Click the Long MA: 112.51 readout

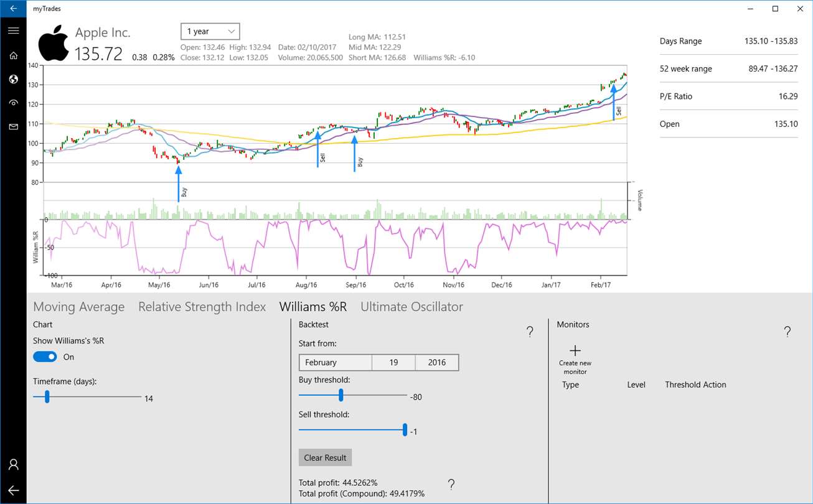(x=378, y=37)
